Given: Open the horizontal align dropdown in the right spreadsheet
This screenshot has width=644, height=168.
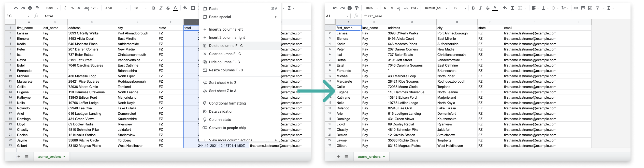Looking at the screenshot, I should coord(535,8).
